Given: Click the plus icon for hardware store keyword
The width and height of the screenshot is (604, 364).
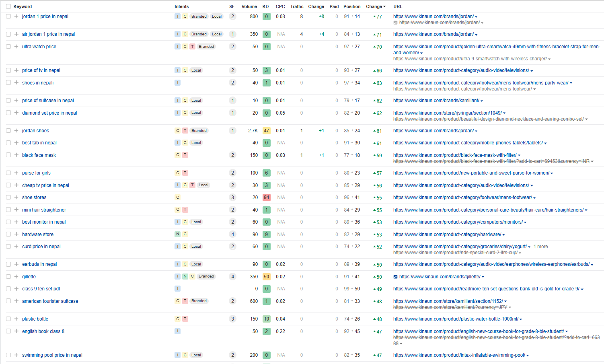Looking at the screenshot, I should coord(16,234).
